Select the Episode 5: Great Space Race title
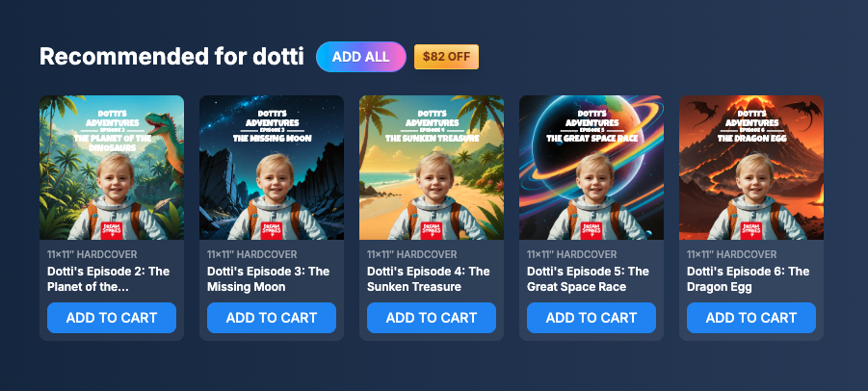The height and width of the screenshot is (391, 868). click(588, 279)
